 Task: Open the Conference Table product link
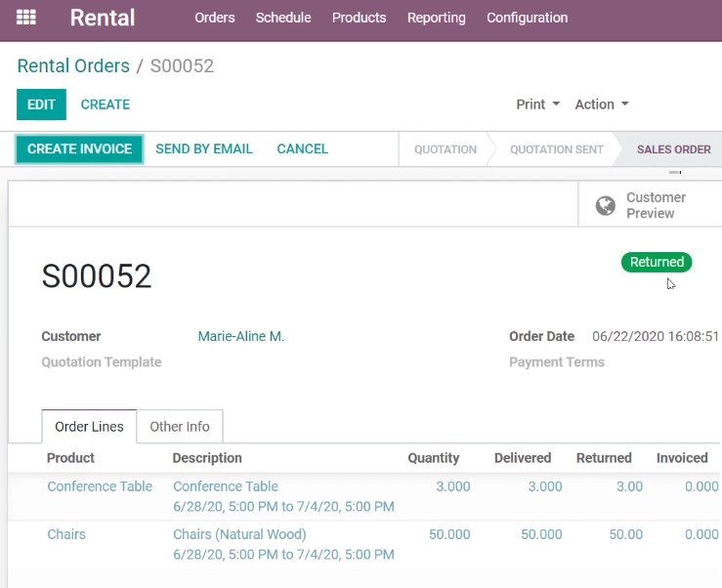(100, 486)
